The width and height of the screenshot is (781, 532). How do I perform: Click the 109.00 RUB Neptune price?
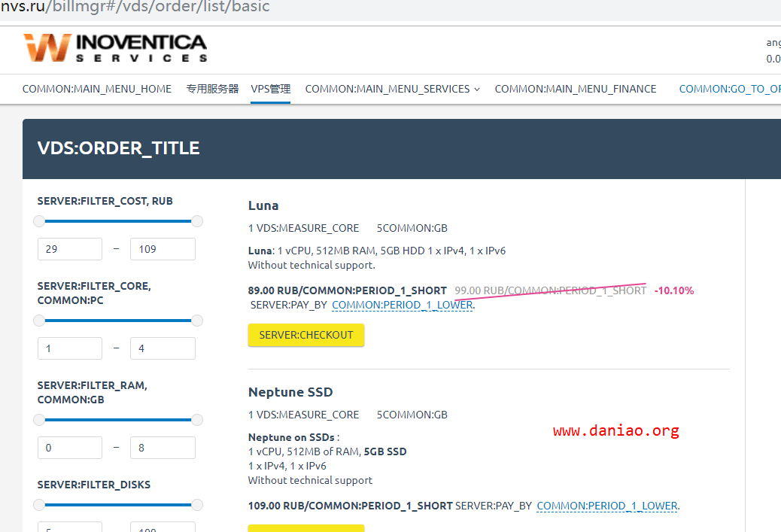[350, 506]
